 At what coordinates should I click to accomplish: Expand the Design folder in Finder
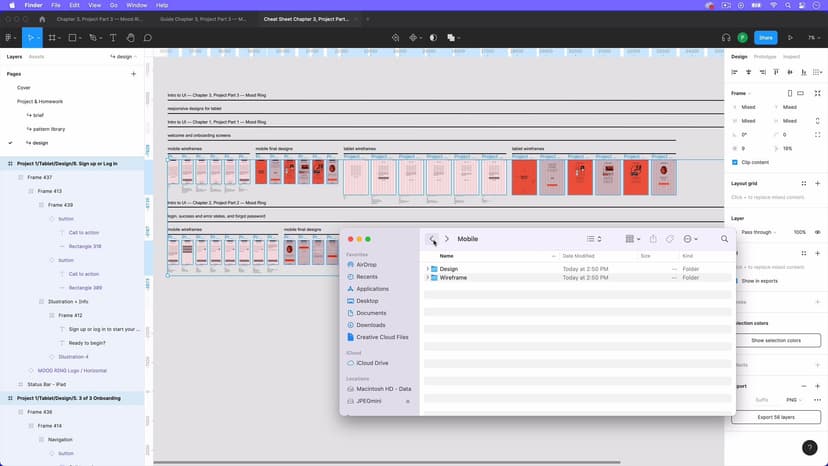[428, 269]
